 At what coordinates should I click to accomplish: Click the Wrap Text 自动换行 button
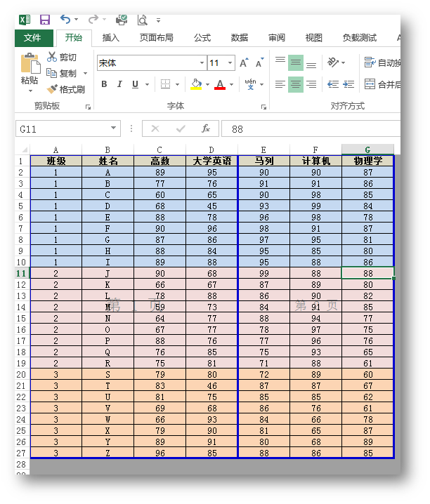[382, 62]
